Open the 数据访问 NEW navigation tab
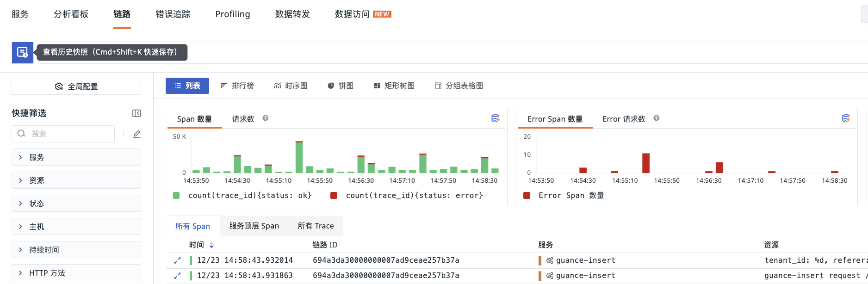This screenshot has height=284, width=868. [x=363, y=14]
